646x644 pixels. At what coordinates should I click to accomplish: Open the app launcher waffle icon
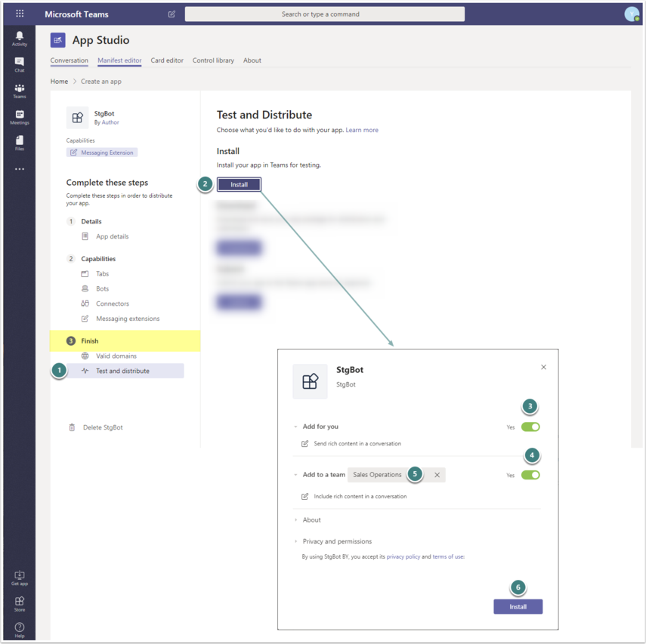pos(20,14)
